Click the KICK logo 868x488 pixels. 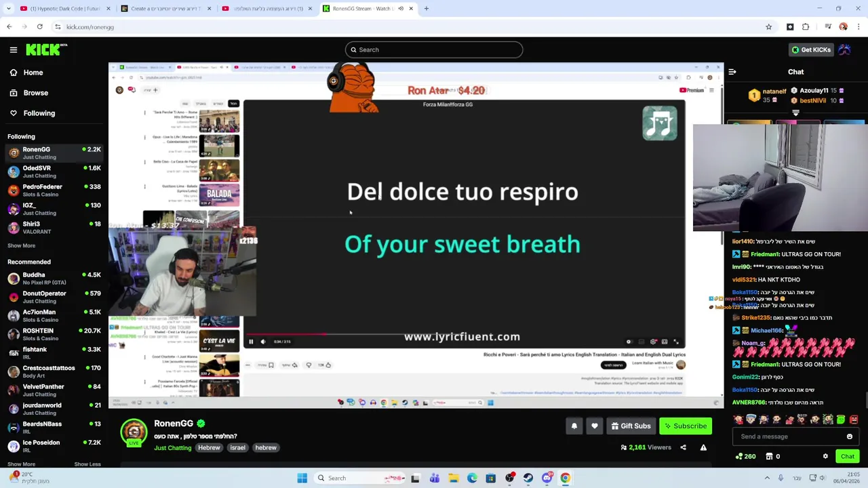[46, 49]
